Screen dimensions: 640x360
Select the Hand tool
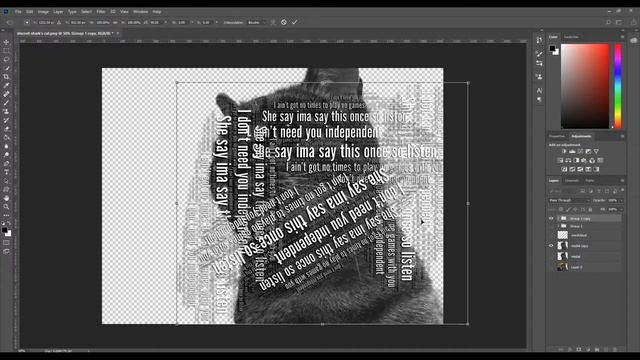6,198
